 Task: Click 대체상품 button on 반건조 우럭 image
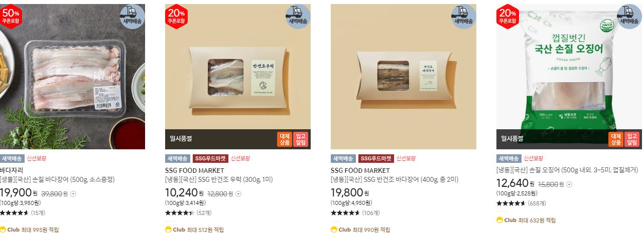pos(285,139)
